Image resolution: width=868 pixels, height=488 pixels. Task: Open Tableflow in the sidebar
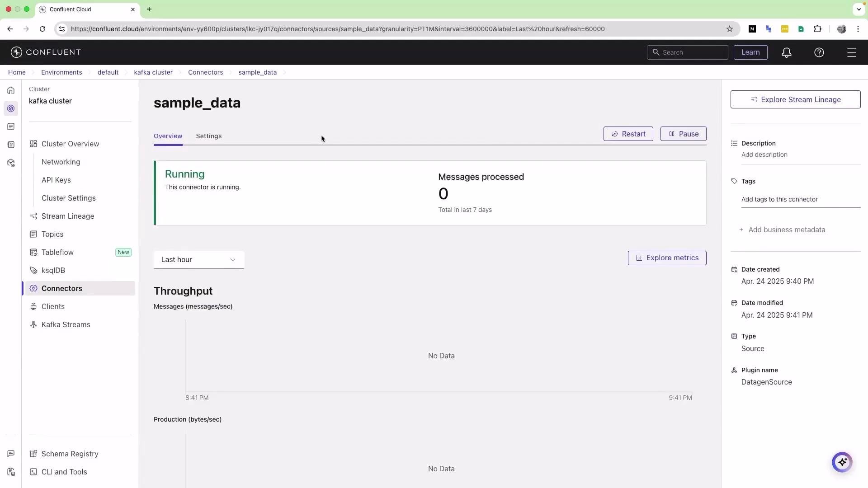pos(57,252)
